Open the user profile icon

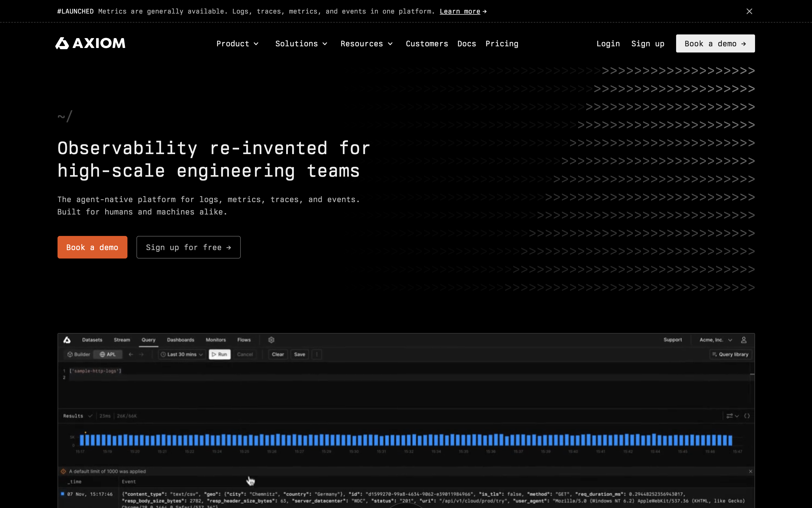(x=743, y=340)
